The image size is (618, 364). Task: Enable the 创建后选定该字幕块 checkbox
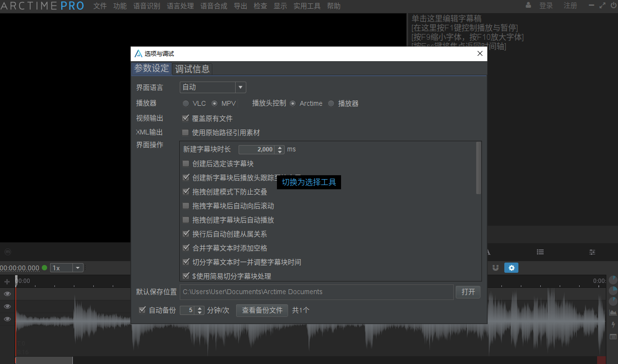[186, 163]
